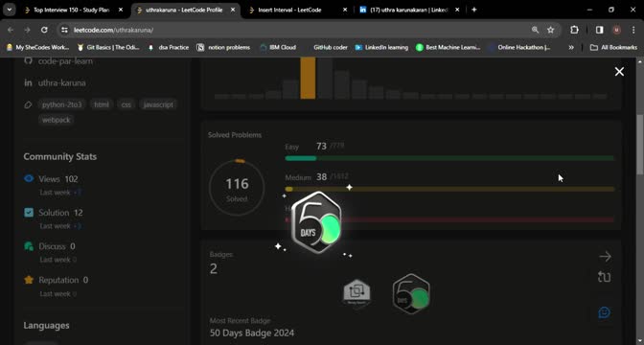Image resolution: width=644 pixels, height=345 pixels.
Task: Bookmark this page with the star icon
Action: (x=551, y=30)
